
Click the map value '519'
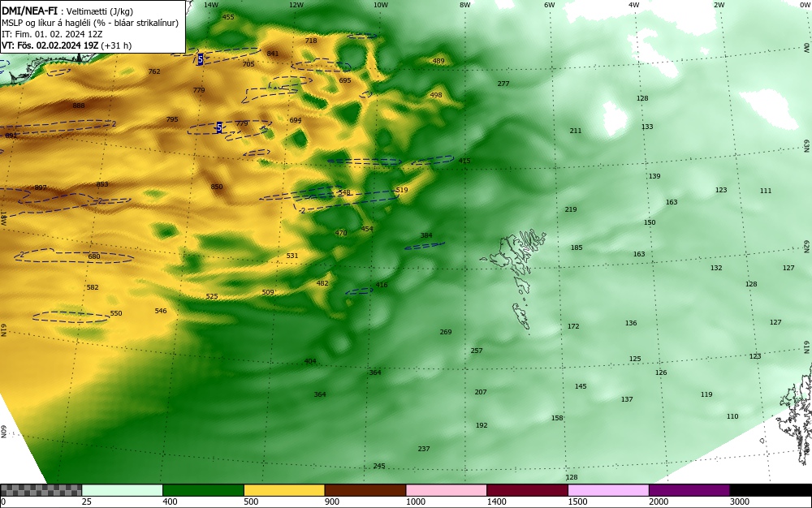click(402, 190)
